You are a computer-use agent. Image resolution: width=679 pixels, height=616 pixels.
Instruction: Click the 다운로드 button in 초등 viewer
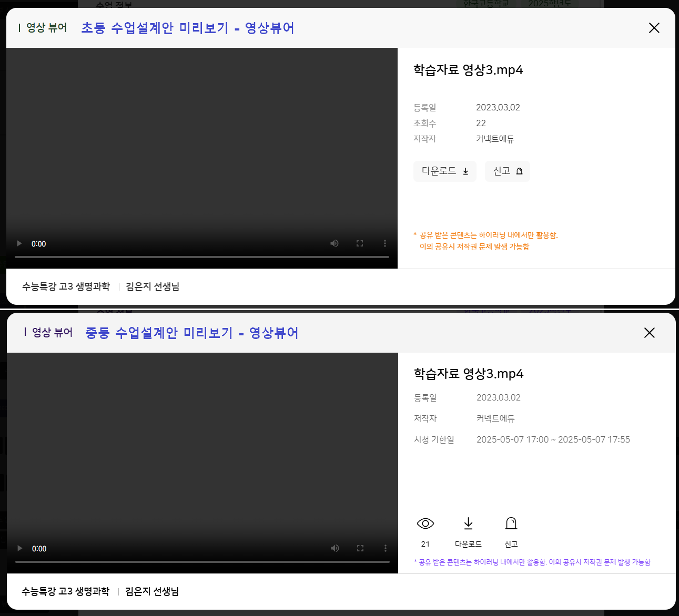tap(444, 171)
